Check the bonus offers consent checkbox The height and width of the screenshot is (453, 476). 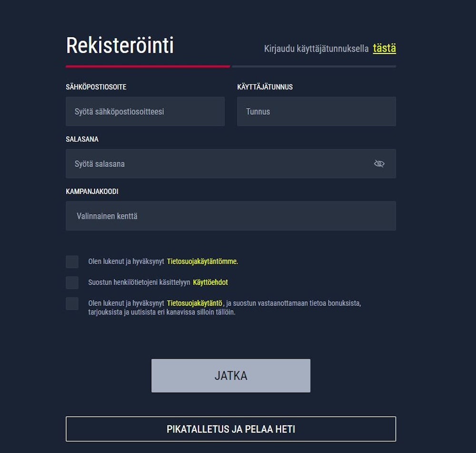coord(72,304)
